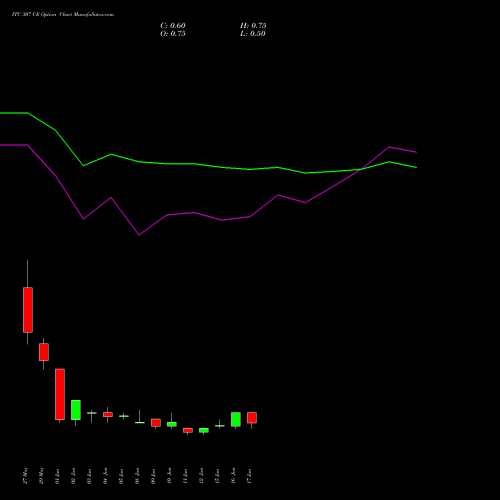Select the 17 Jun date label
Screen dimensions: 500x500
point(250,476)
